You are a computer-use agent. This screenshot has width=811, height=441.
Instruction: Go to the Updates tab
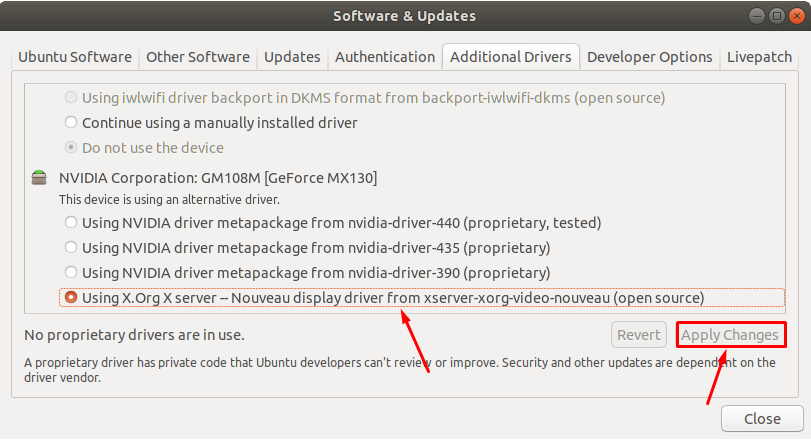pyautogui.click(x=292, y=57)
